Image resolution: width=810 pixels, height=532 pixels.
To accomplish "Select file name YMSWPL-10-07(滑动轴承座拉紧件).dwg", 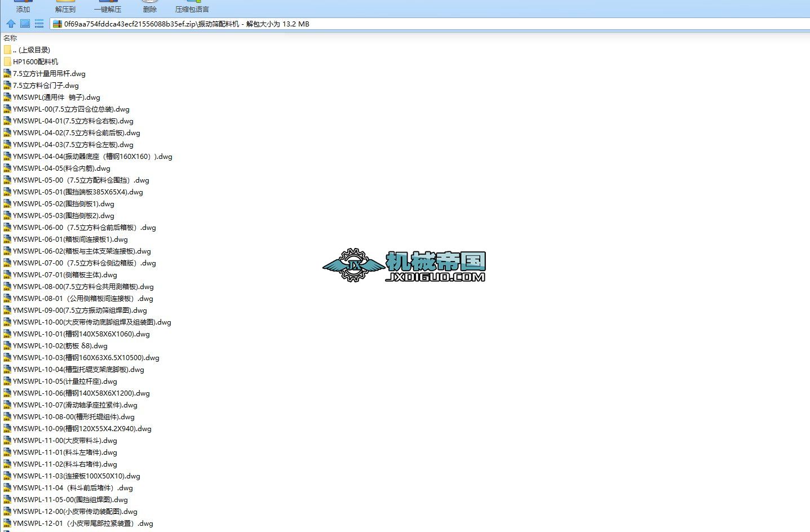I will [75, 405].
